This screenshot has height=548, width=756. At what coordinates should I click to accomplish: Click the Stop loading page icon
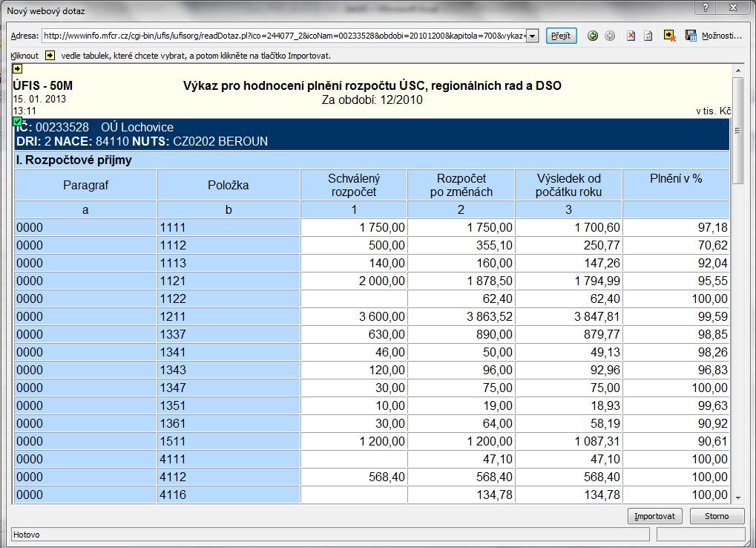[631, 36]
